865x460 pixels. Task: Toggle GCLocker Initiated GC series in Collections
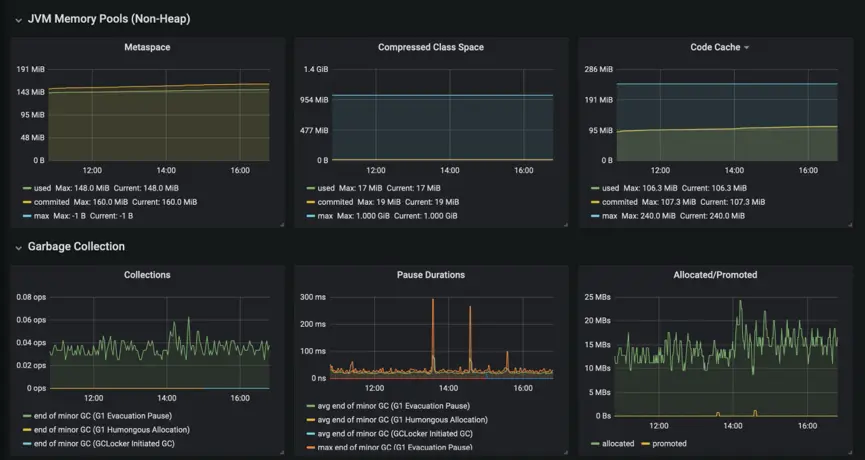coord(104,443)
